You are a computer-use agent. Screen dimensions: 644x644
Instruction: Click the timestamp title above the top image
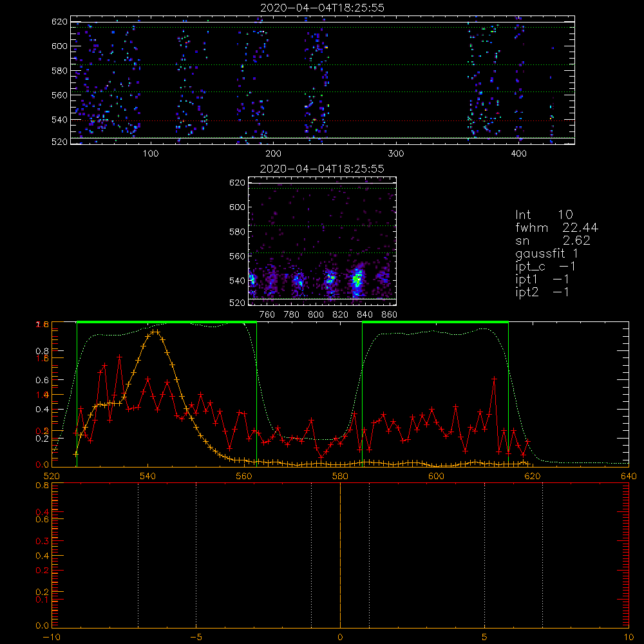point(322,8)
